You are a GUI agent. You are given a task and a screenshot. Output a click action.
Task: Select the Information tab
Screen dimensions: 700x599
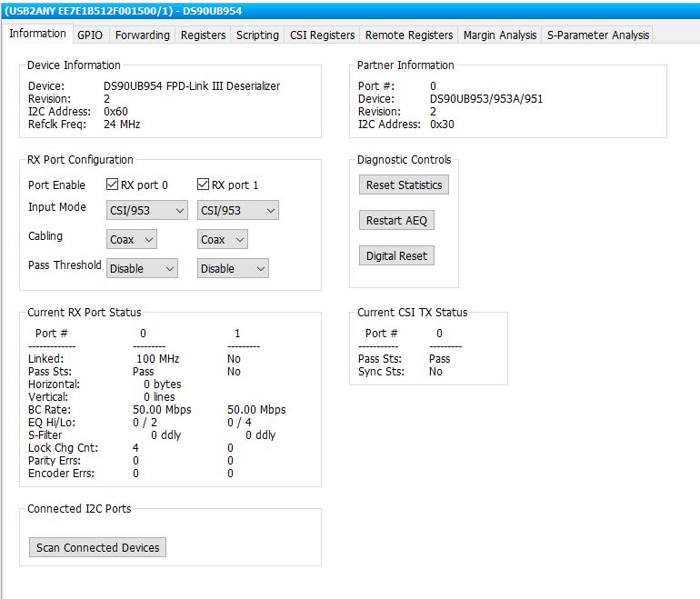(x=37, y=34)
